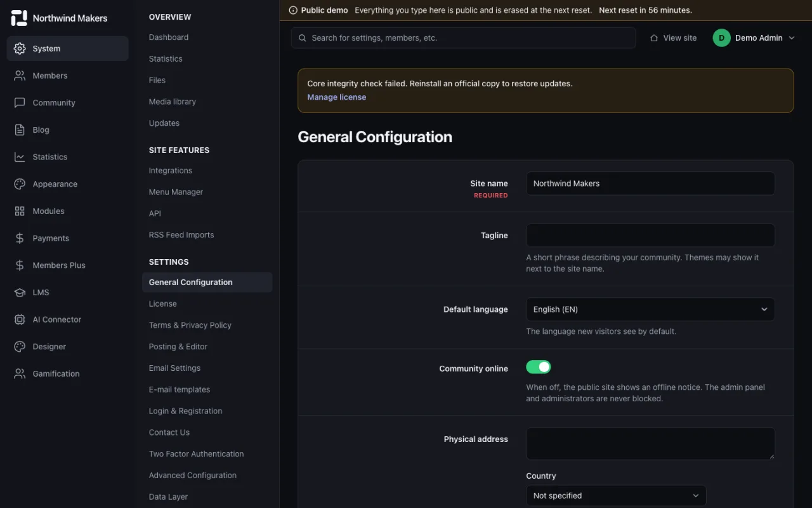
Task: Open Dashboard in Overview section
Action: pos(169,37)
